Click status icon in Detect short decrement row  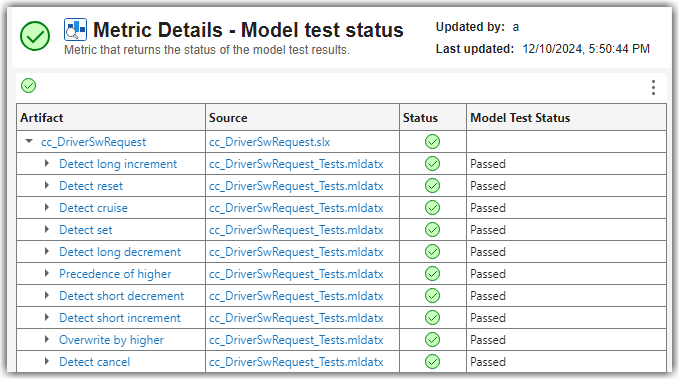tap(432, 296)
